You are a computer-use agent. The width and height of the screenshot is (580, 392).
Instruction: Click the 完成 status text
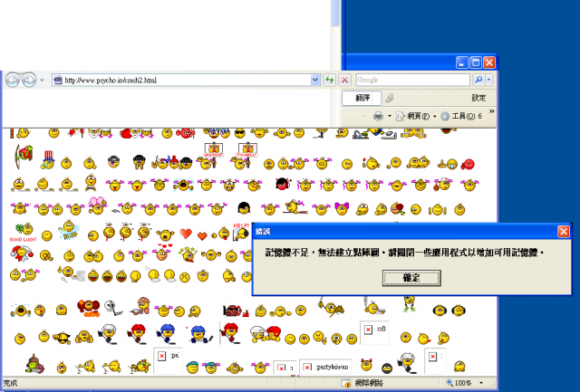pos(10,383)
